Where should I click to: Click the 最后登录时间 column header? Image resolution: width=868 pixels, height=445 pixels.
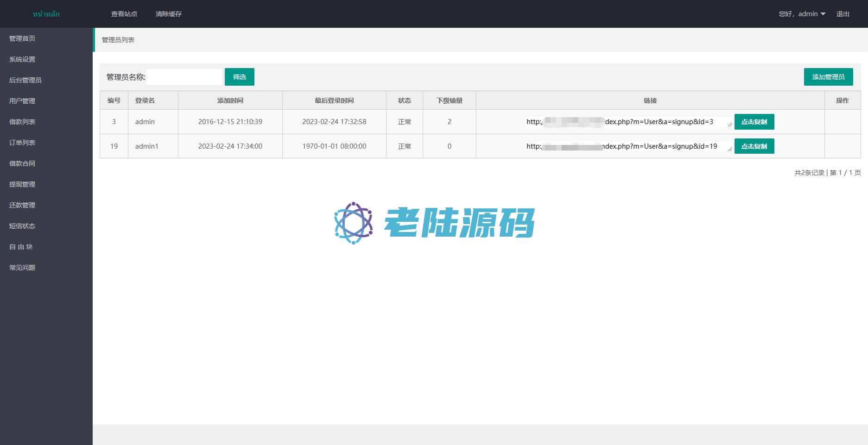[334, 100]
